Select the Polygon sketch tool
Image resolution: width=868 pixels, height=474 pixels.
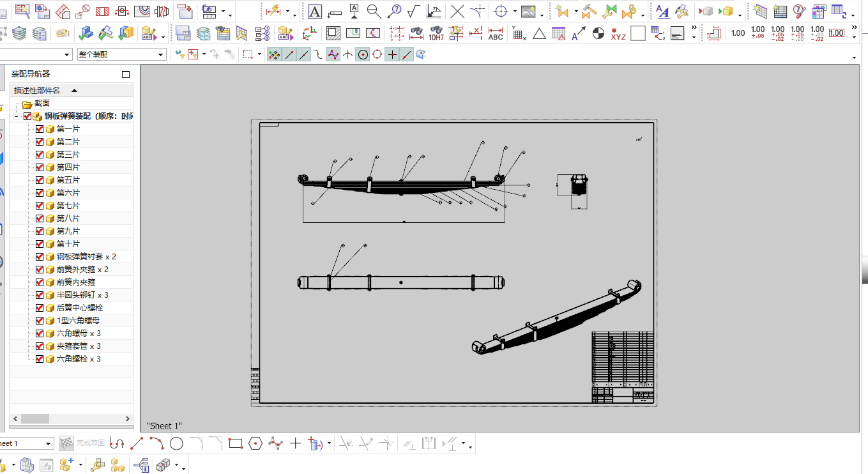(255, 443)
